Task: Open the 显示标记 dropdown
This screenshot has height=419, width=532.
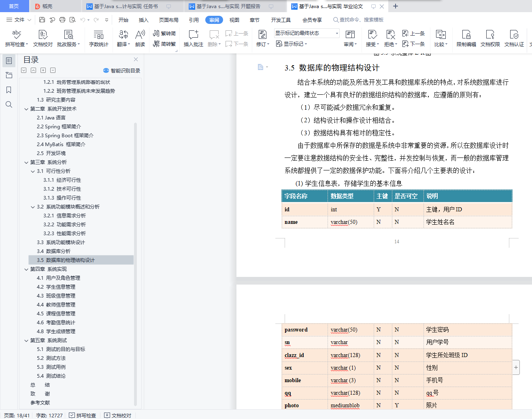Action: pyautogui.click(x=292, y=44)
